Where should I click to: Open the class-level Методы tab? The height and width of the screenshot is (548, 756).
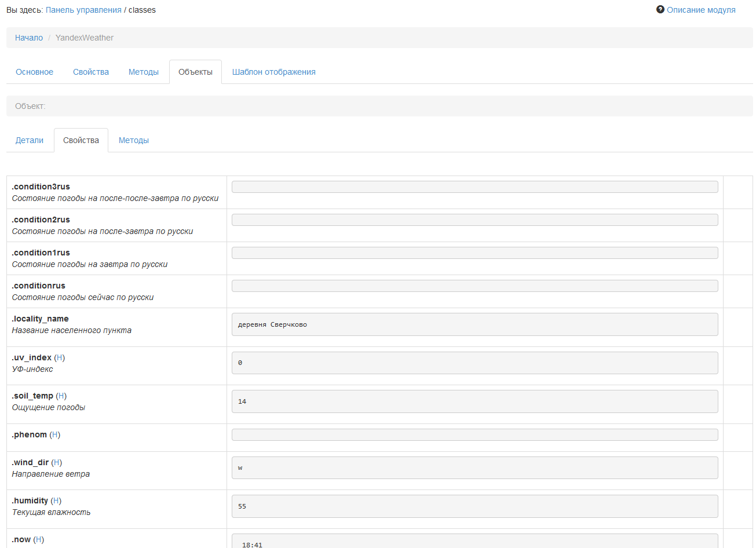[144, 72]
